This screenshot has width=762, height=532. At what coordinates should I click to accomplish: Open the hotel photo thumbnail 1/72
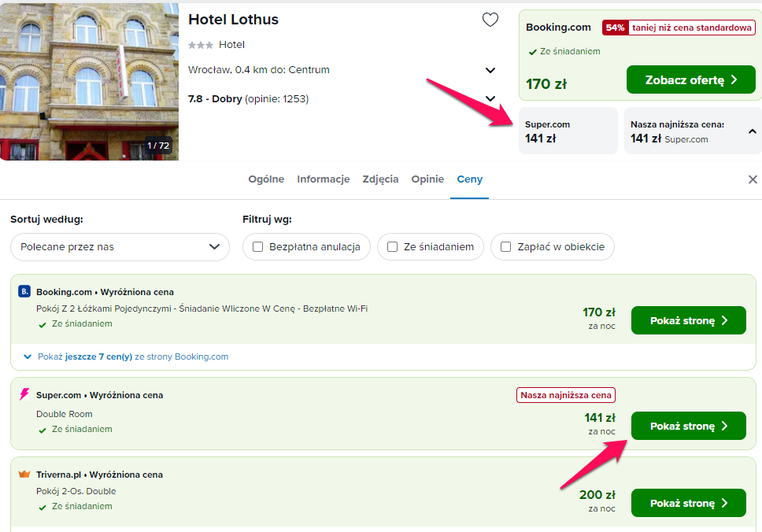[90, 82]
